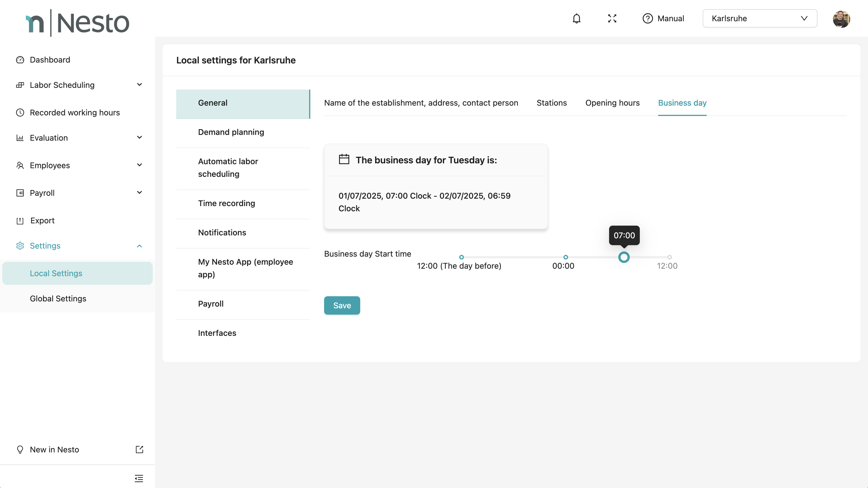Select Time recording settings category
The image size is (868, 488).
pos(226,203)
